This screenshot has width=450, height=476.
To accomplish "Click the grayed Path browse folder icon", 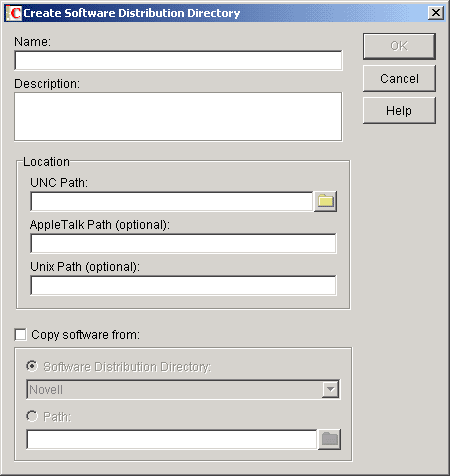I will coord(329,439).
